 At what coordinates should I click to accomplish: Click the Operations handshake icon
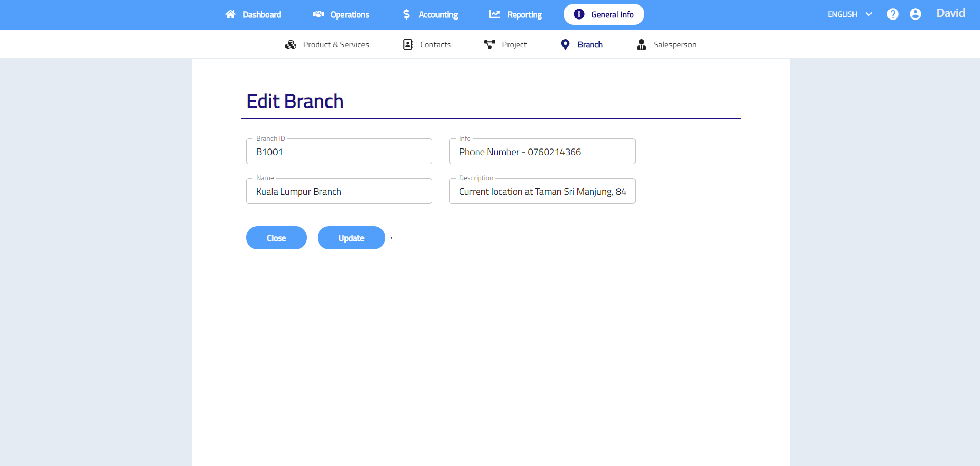(318, 14)
